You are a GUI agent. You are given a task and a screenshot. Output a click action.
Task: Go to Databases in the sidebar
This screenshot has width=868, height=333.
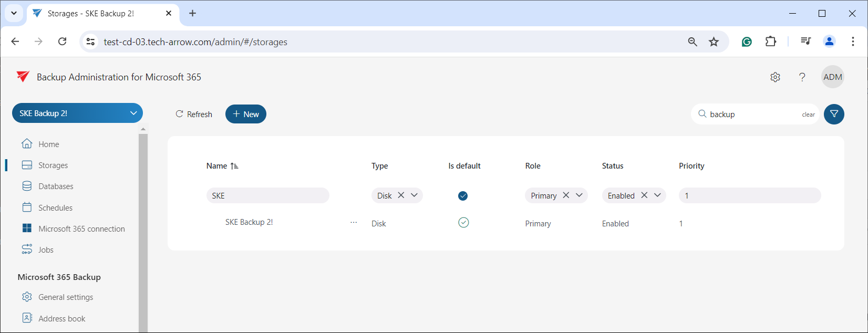56,186
